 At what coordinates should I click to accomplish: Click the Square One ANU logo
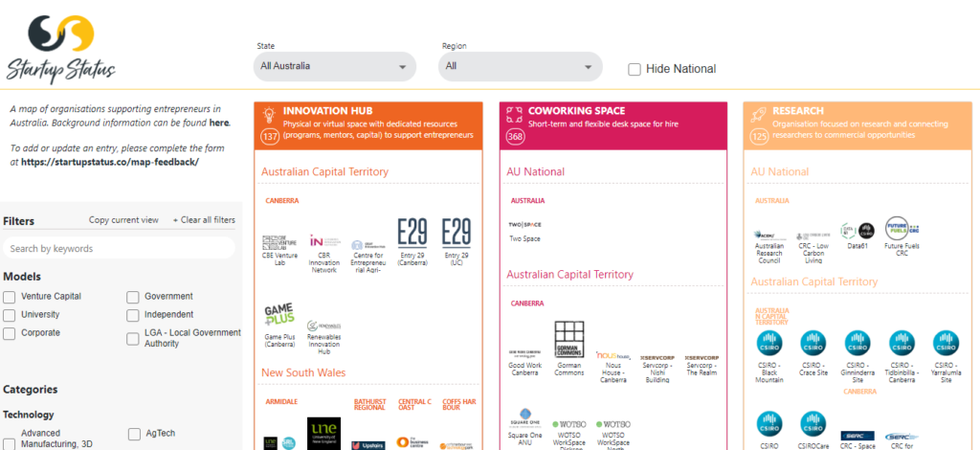pos(524,417)
